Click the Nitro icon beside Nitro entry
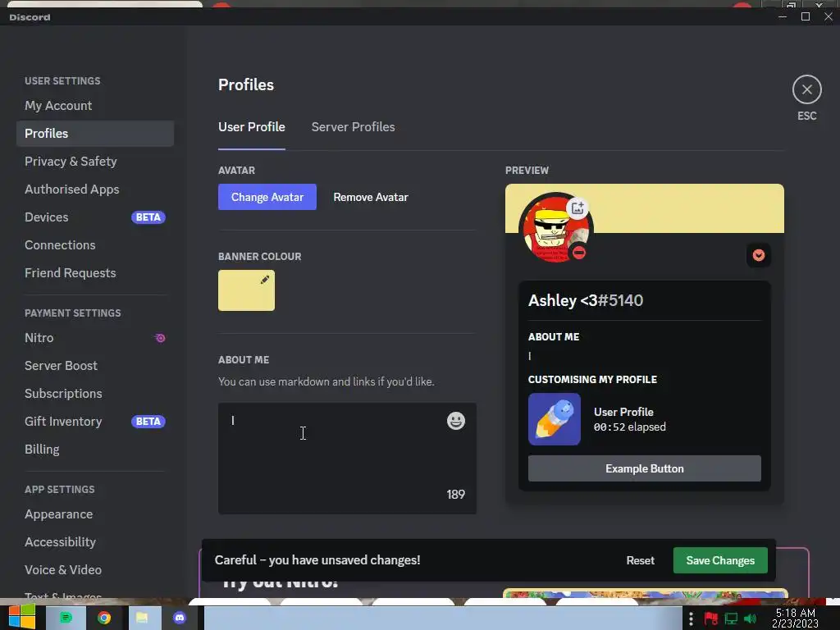 pos(160,338)
